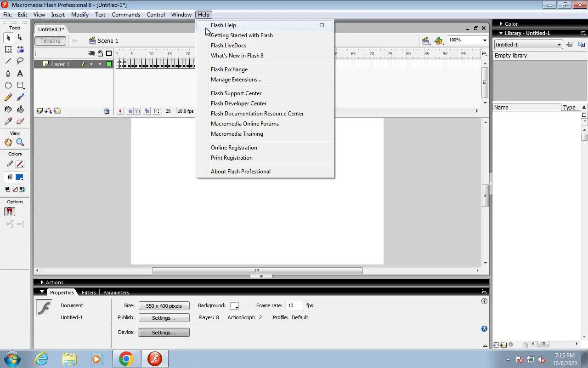Click the New library panel icon
588x368 pixels.
[582, 45]
